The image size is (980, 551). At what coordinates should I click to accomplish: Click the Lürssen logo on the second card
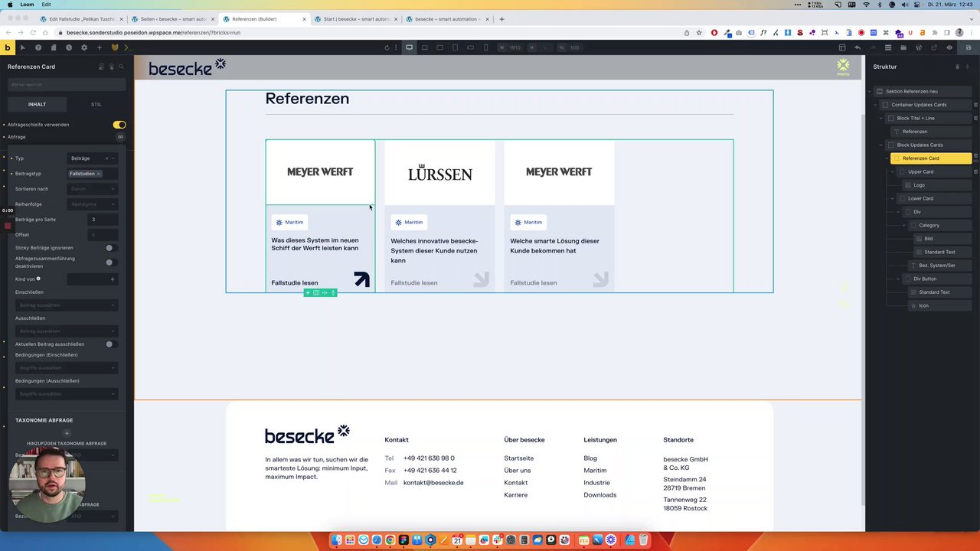[439, 173]
